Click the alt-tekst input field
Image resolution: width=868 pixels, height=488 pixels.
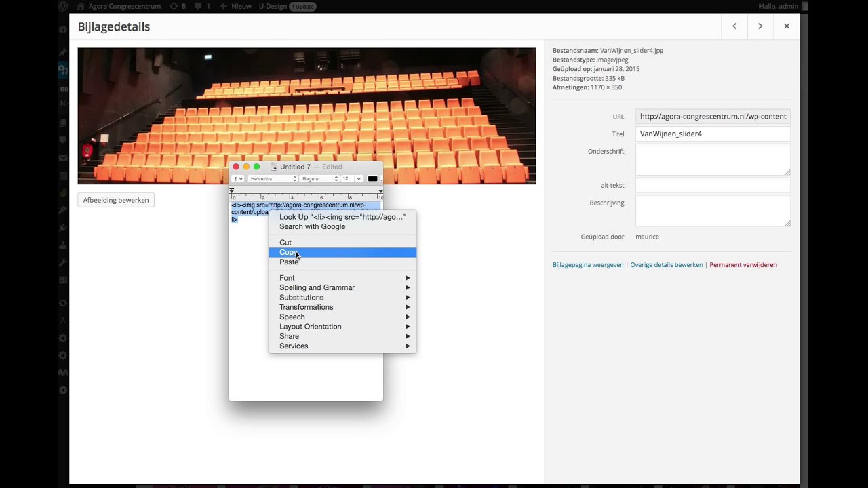pyautogui.click(x=713, y=185)
